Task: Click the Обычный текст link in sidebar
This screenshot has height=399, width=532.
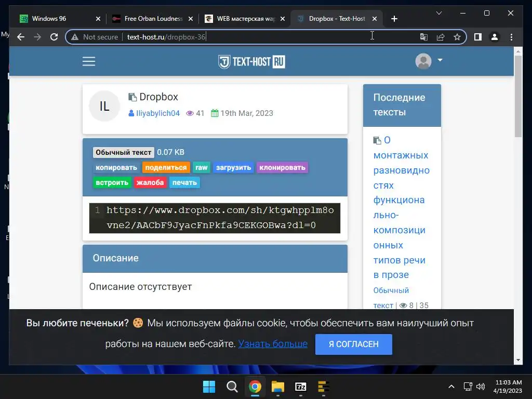Action: click(391, 298)
